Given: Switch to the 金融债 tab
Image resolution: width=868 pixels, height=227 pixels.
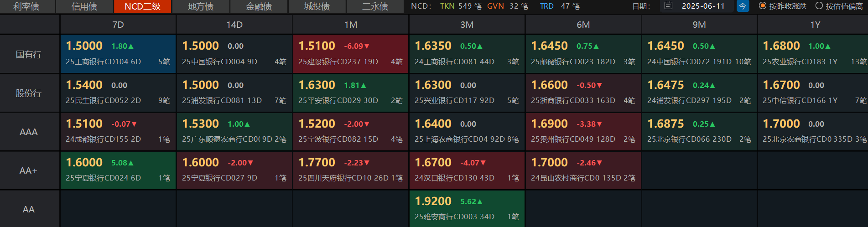Looking at the screenshot, I should pyautogui.click(x=259, y=6).
